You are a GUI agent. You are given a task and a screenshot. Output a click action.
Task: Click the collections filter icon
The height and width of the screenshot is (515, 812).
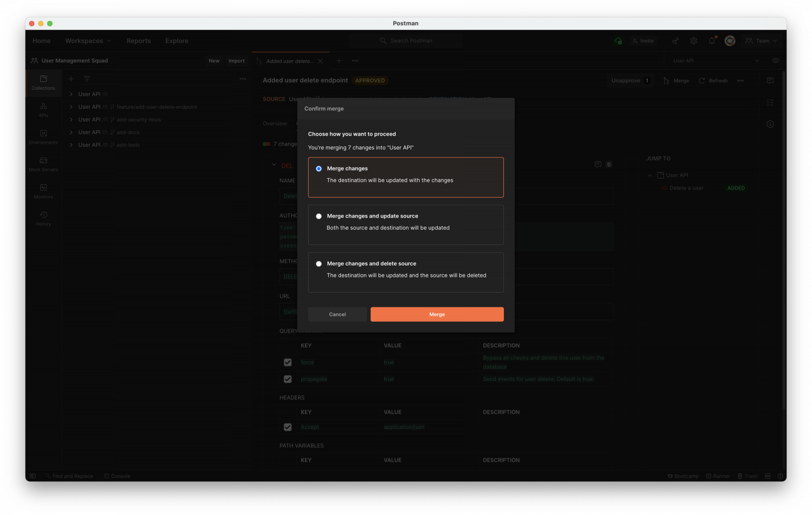coord(87,79)
